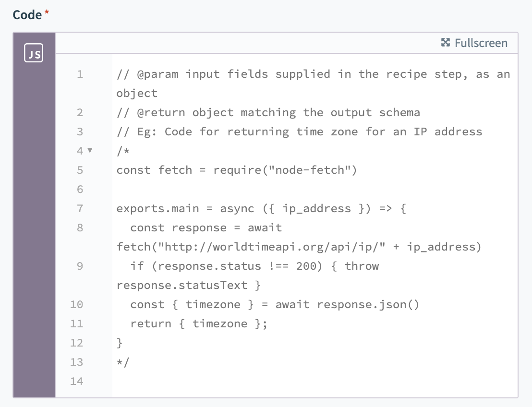Click the Fullscreen expand arrows icon
This screenshot has height=407, width=532.
point(446,43)
